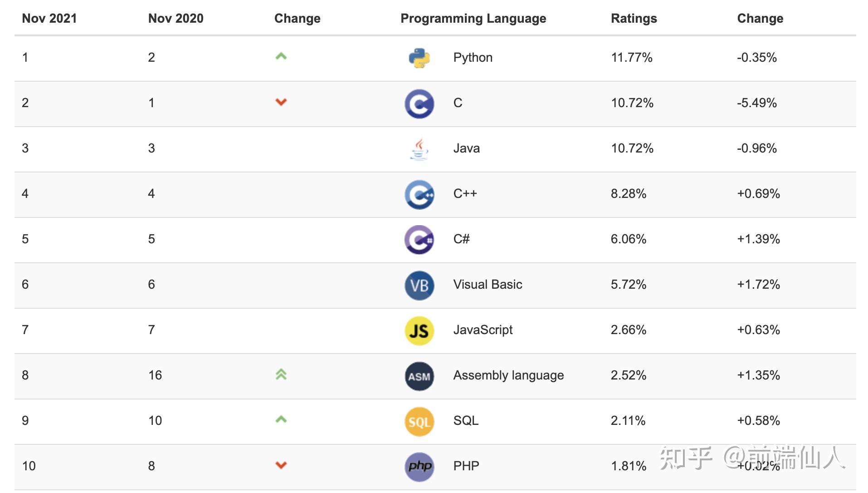Click the C language logo icon
868x493 pixels.
click(419, 104)
